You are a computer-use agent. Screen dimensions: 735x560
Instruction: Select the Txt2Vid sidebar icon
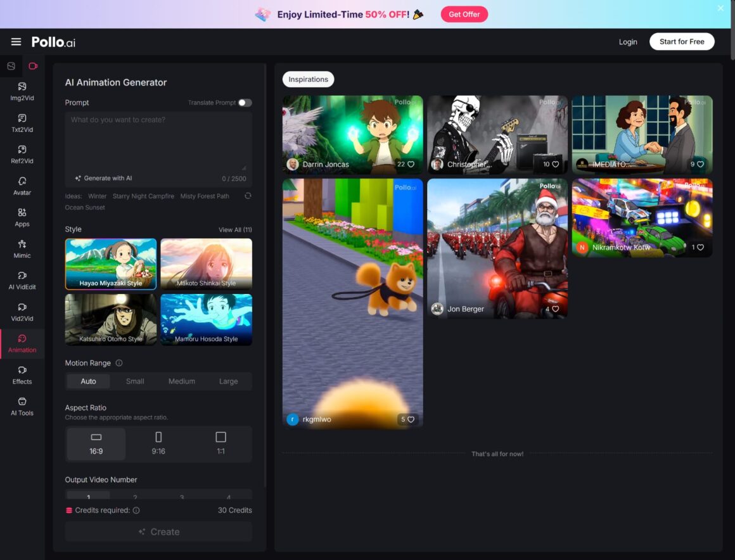(x=22, y=123)
